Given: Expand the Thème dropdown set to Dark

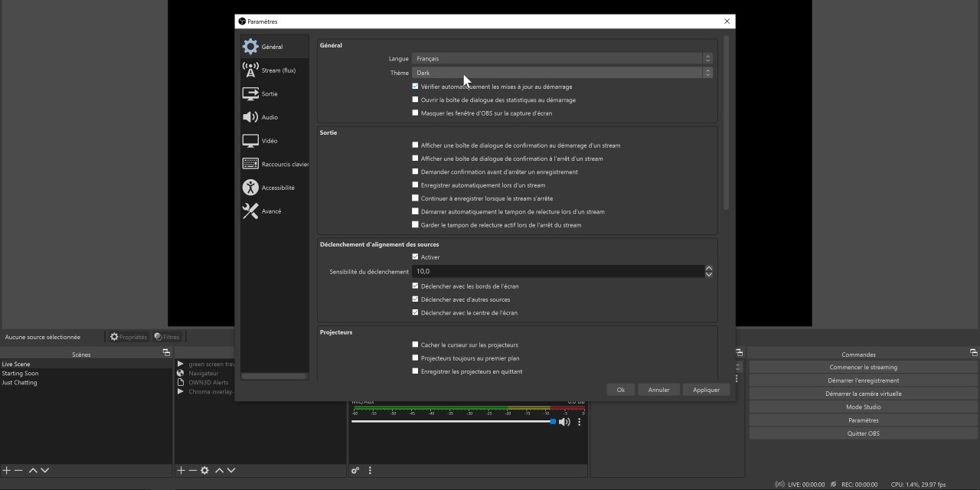Looking at the screenshot, I should [x=561, y=73].
